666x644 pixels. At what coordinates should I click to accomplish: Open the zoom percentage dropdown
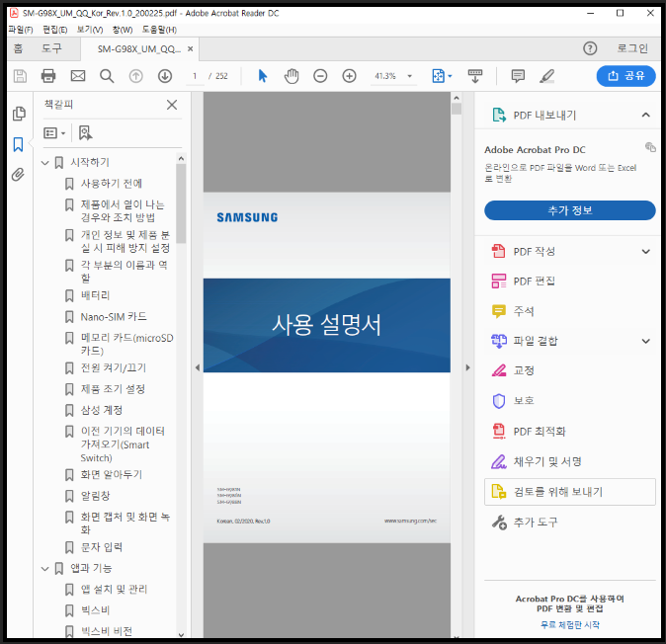(x=410, y=76)
